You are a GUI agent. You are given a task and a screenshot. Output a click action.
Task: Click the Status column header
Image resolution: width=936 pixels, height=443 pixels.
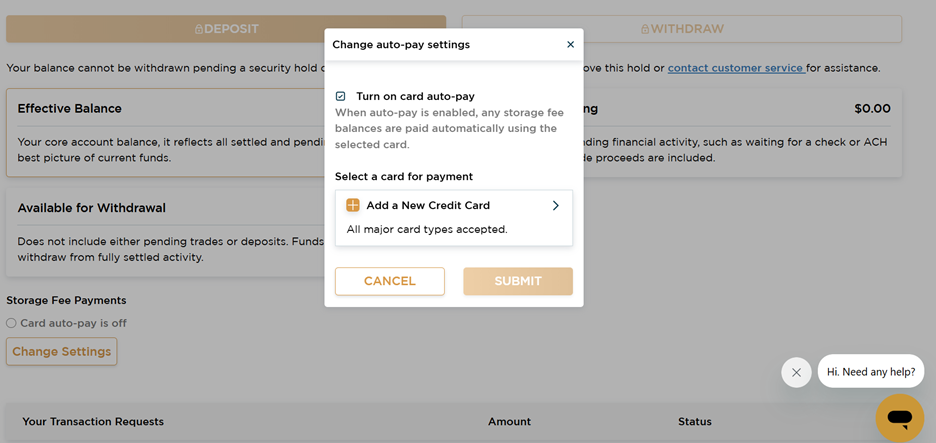tap(695, 422)
